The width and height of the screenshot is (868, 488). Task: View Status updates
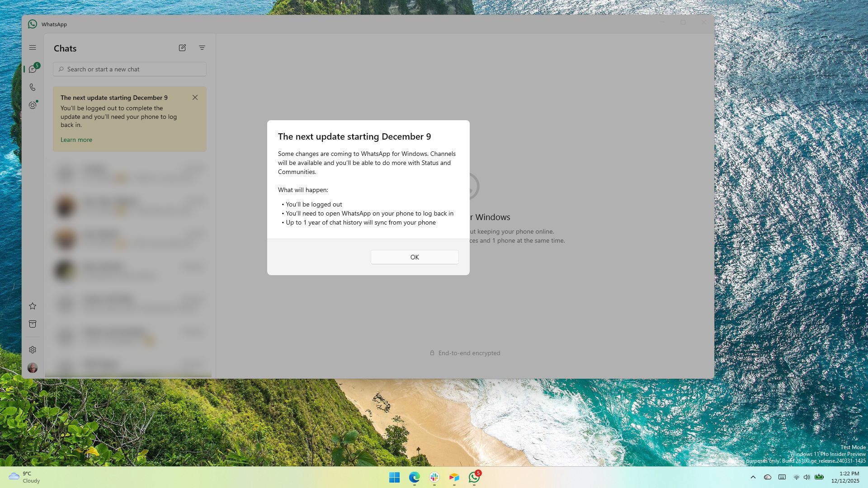32,105
